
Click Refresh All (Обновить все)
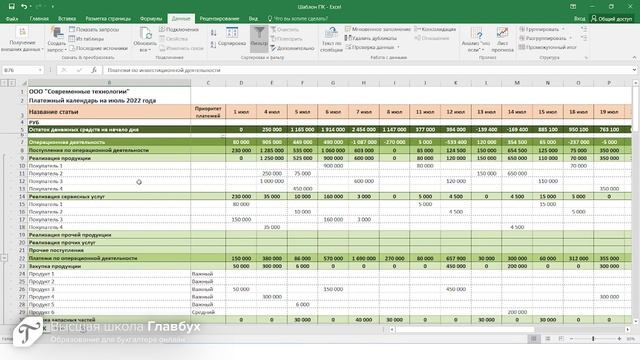[x=145, y=39]
